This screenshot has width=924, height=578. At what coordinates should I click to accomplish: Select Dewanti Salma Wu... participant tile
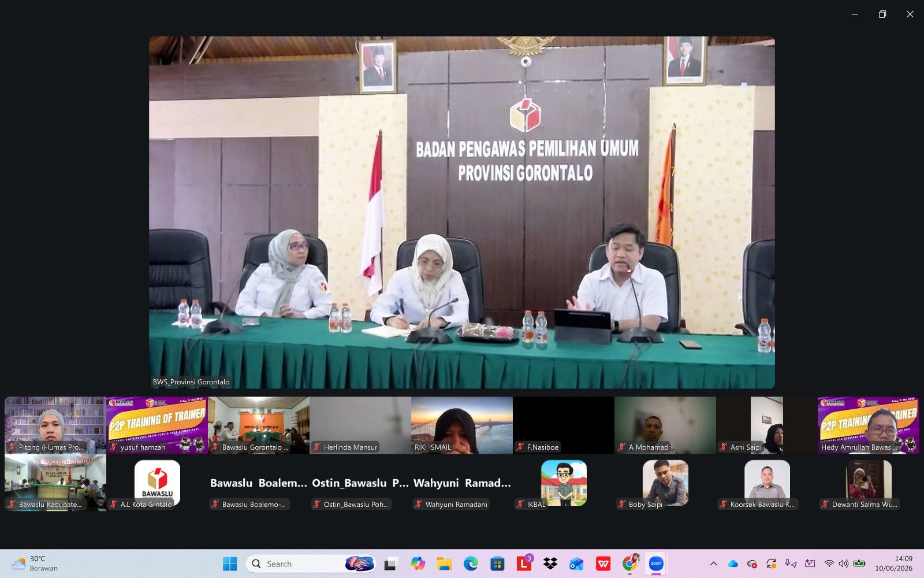(869, 482)
